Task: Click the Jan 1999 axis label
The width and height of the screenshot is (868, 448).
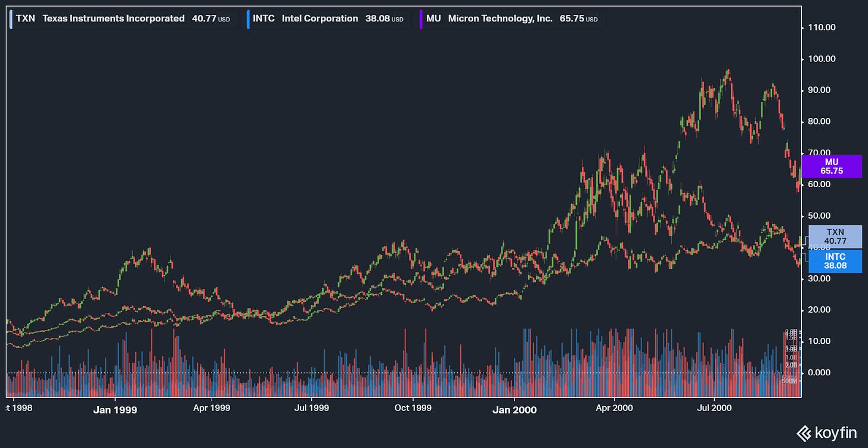Action: pos(115,410)
